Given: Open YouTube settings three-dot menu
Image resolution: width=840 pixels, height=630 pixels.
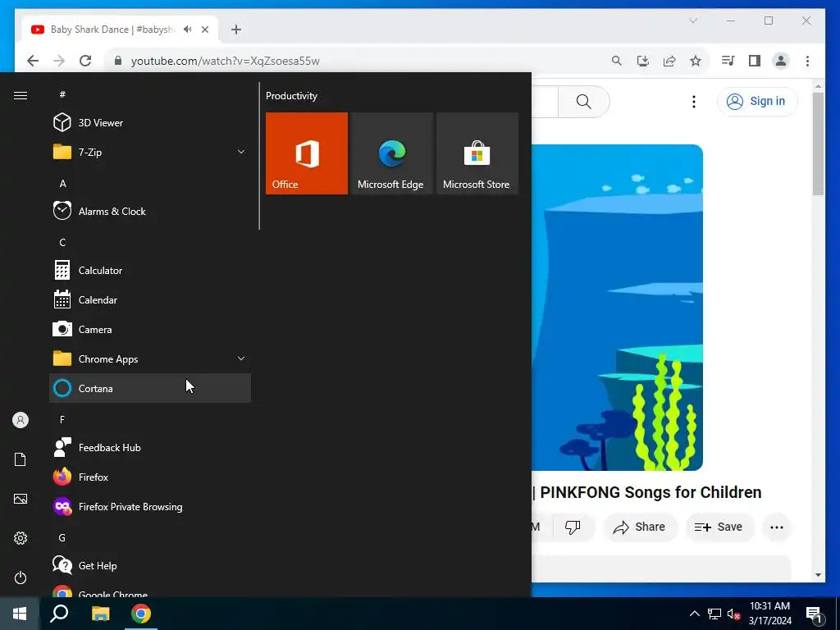Looking at the screenshot, I should click(694, 101).
